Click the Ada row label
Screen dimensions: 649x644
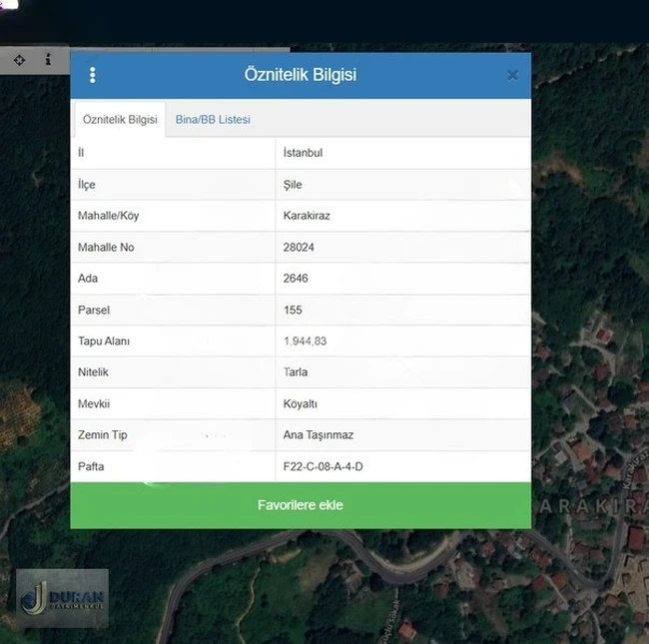88,279
